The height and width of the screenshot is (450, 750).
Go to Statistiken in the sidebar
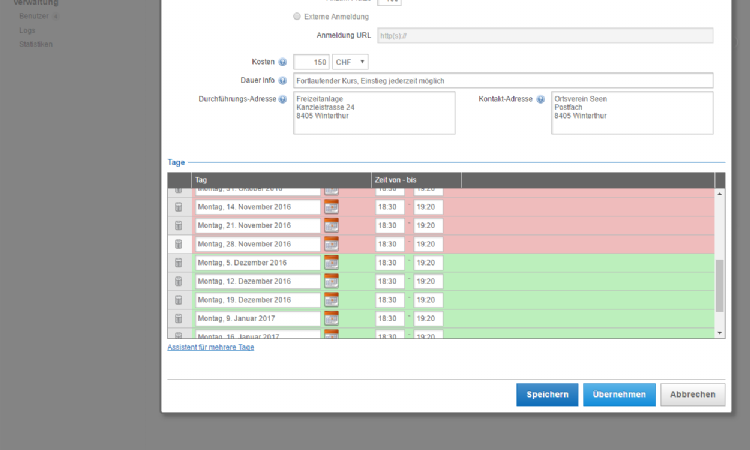(x=36, y=44)
